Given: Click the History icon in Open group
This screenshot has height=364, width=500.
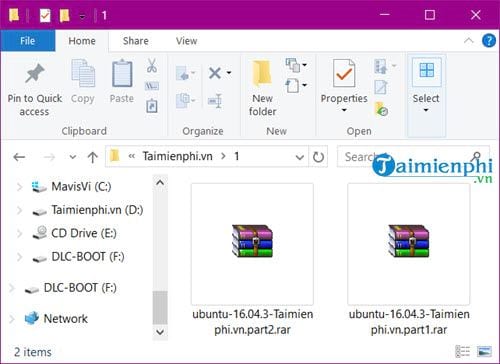Looking at the screenshot, I should pos(381,109).
